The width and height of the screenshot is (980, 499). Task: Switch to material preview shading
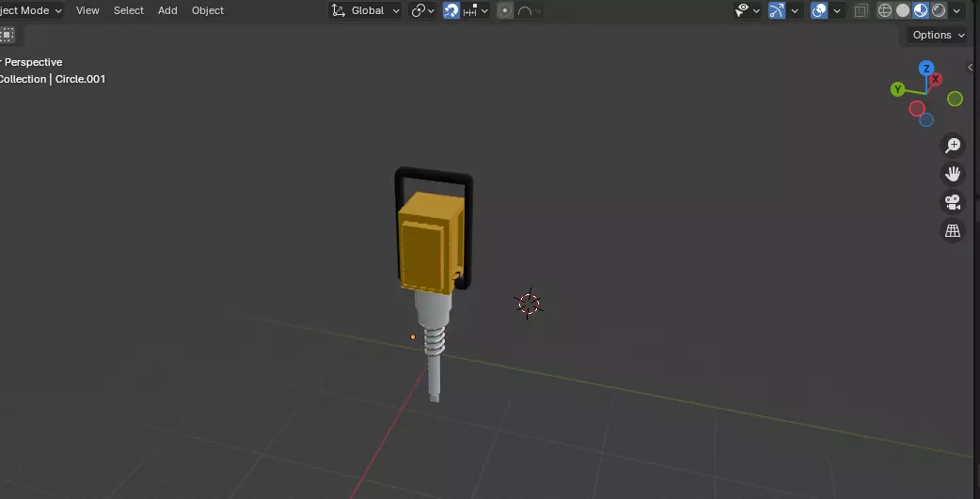(921, 10)
